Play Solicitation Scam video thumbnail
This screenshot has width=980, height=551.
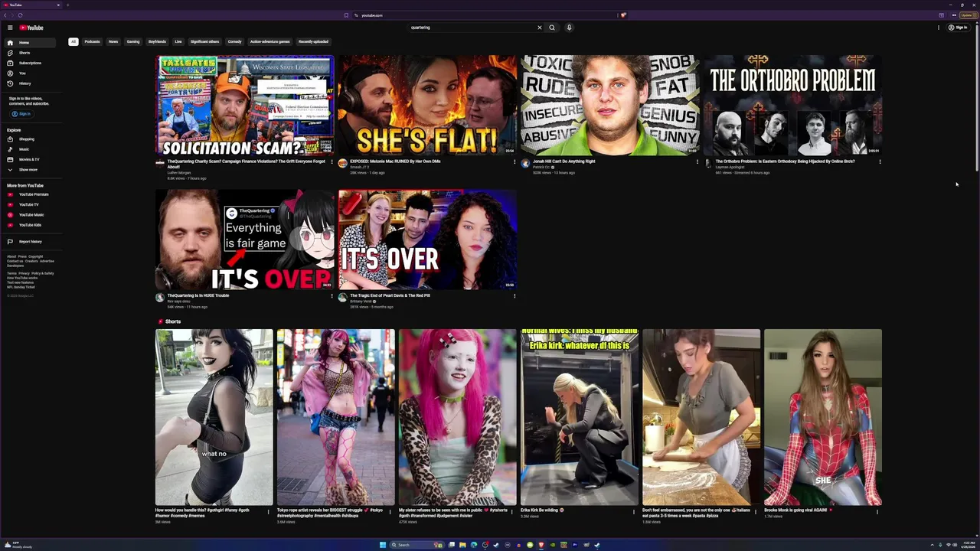[x=245, y=106]
